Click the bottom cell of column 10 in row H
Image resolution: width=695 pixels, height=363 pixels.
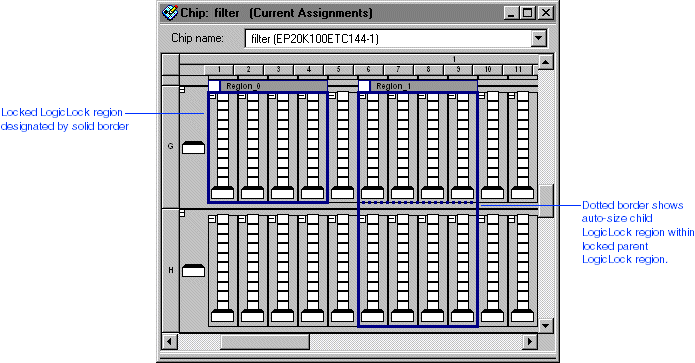(492, 316)
